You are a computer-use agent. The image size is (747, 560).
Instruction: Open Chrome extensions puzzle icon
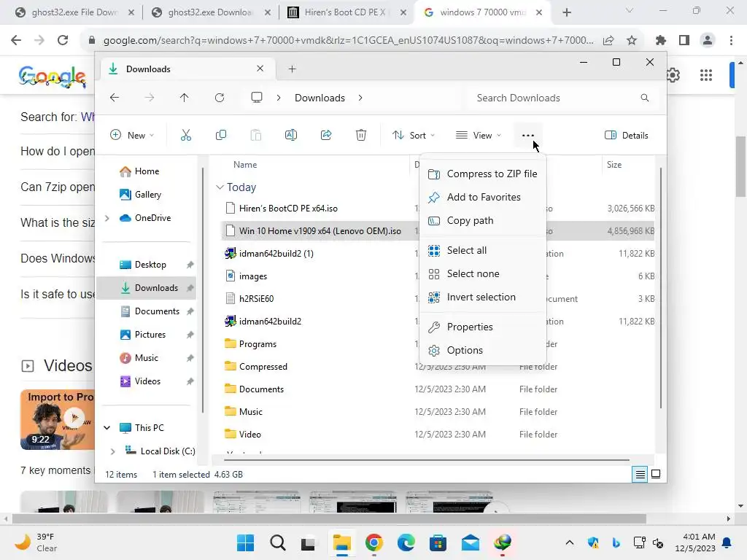tap(660, 41)
